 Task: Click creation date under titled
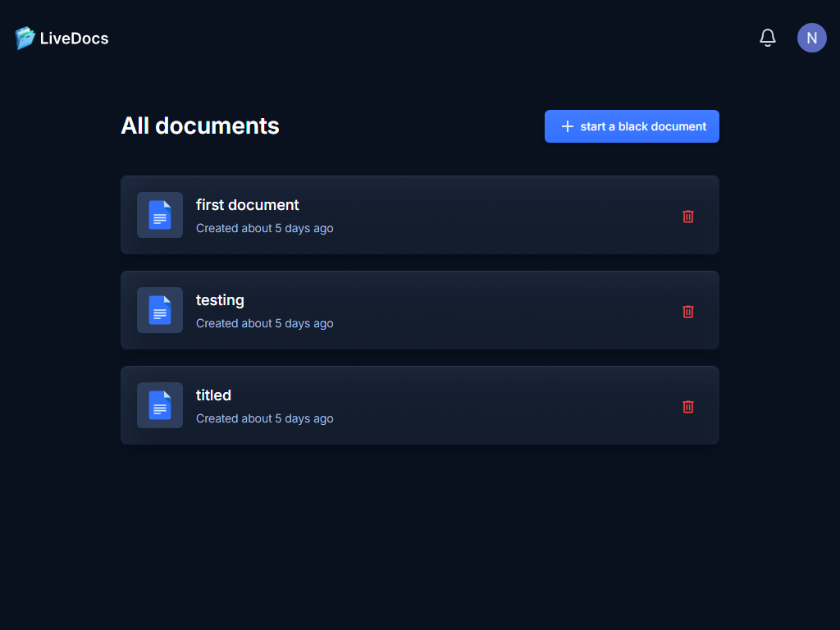click(264, 418)
